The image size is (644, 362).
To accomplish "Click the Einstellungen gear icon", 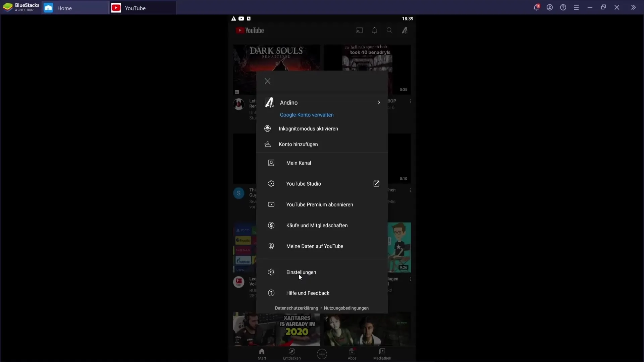I will 271,272.
